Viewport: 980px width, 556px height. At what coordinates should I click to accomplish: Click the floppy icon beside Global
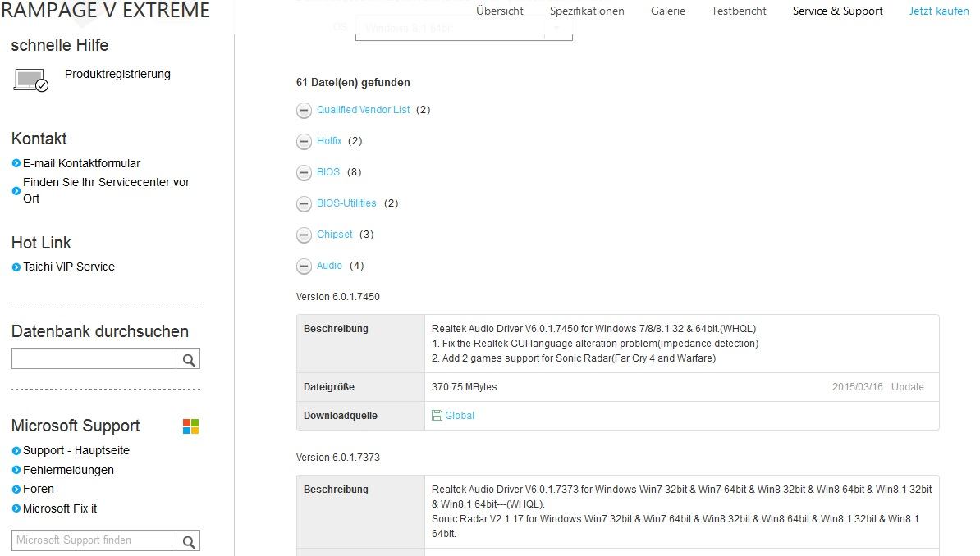tap(437, 416)
